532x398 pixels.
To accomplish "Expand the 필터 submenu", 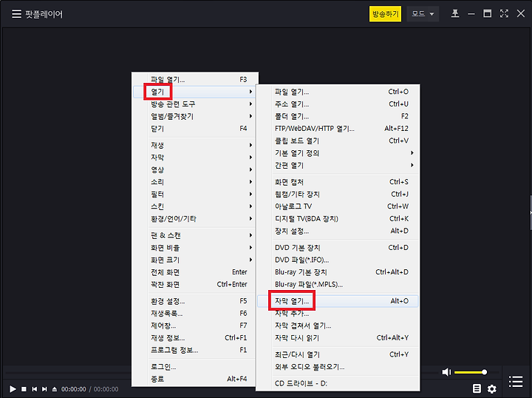I will pos(195,194).
